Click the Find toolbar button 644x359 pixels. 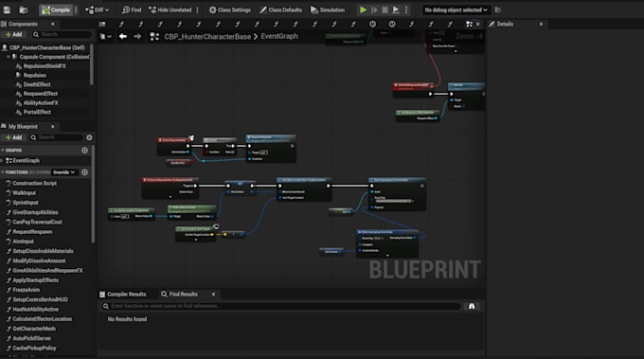click(132, 9)
